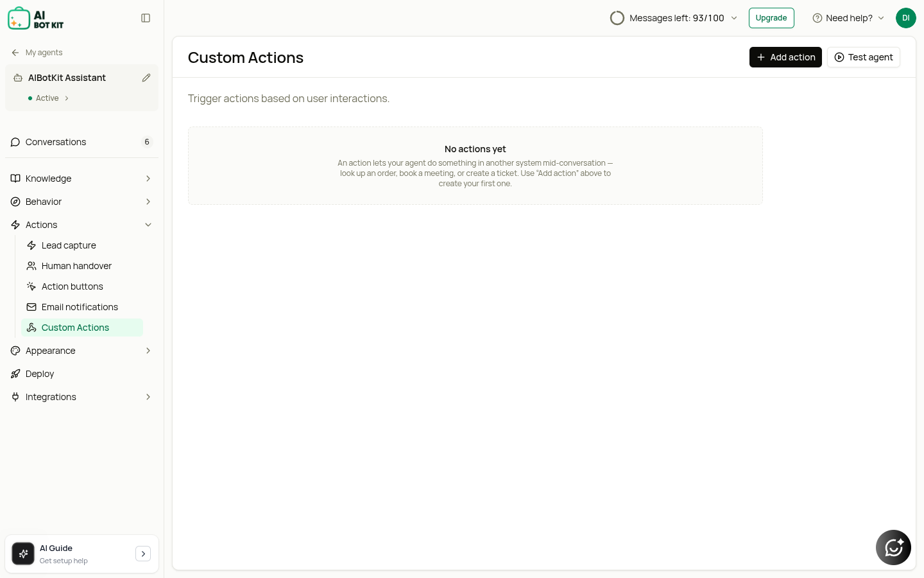This screenshot has height=578, width=924.
Task: Click the Actions lightning bolt icon
Action: click(15, 225)
